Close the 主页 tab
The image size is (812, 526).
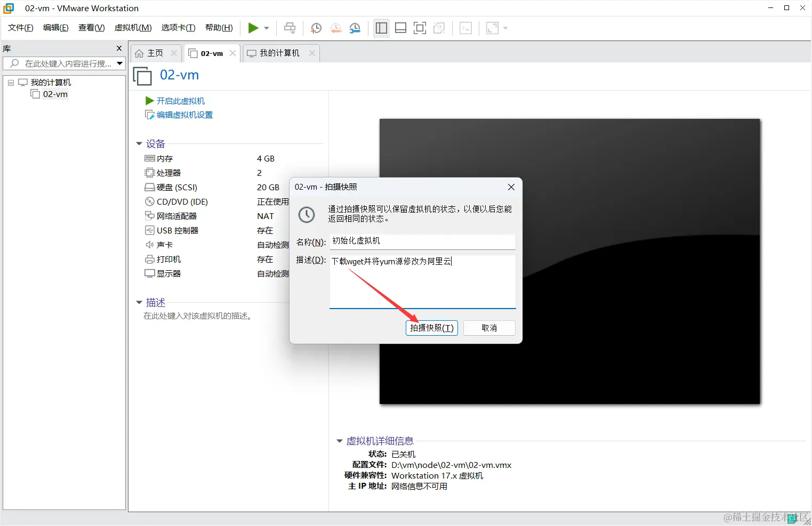pyautogui.click(x=174, y=53)
